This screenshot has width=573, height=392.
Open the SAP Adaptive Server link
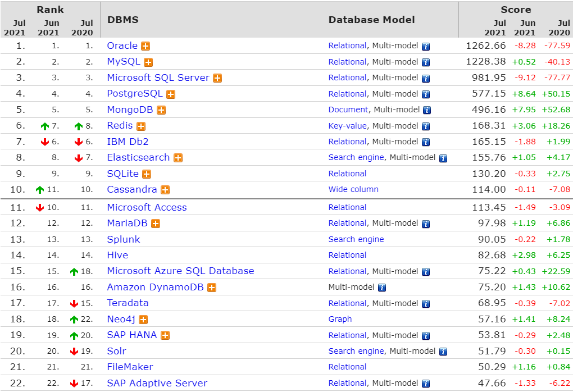(157, 383)
